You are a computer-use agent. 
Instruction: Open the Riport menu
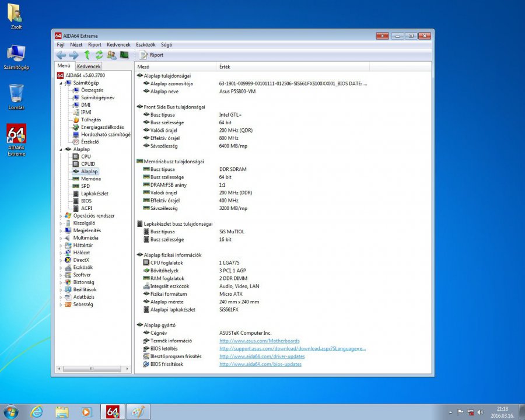pyautogui.click(x=94, y=44)
